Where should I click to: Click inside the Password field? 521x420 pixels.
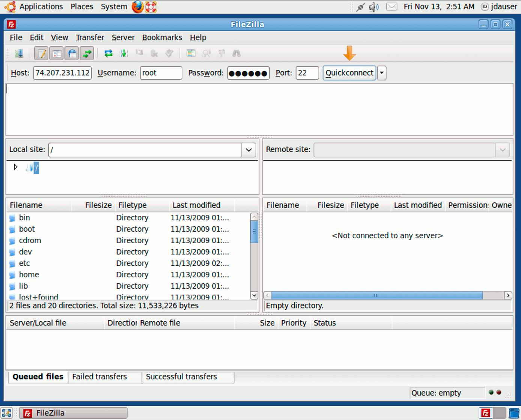click(x=248, y=73)
